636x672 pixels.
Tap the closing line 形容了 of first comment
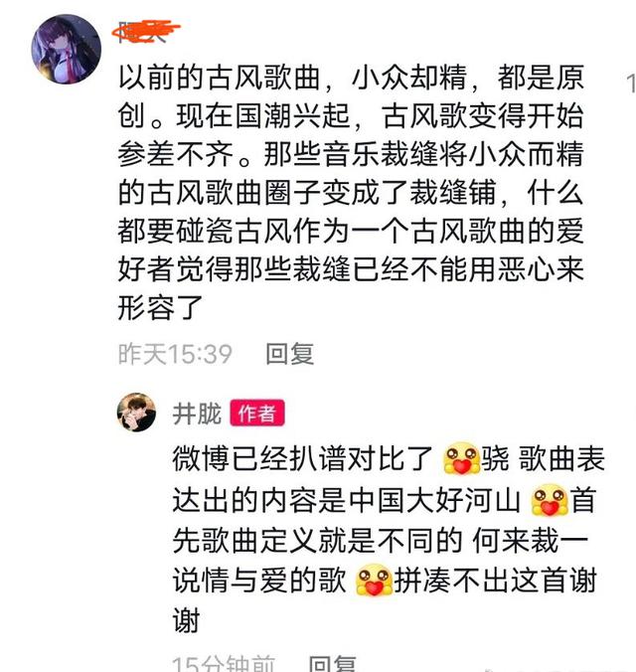click(160, 308)
